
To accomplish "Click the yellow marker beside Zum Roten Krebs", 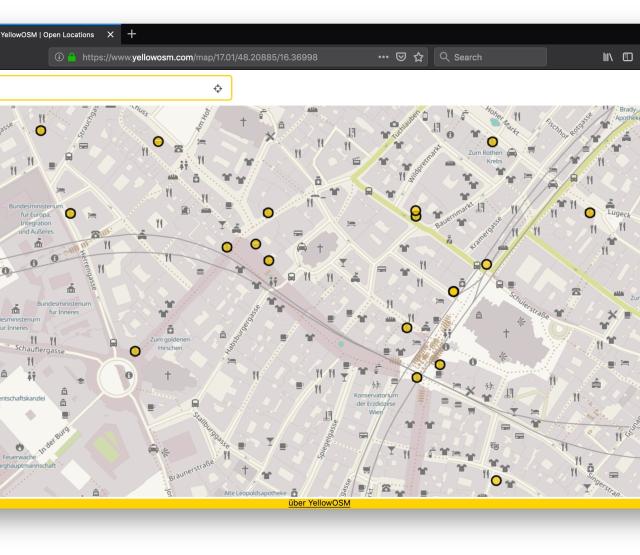I will tap(492, 142).
